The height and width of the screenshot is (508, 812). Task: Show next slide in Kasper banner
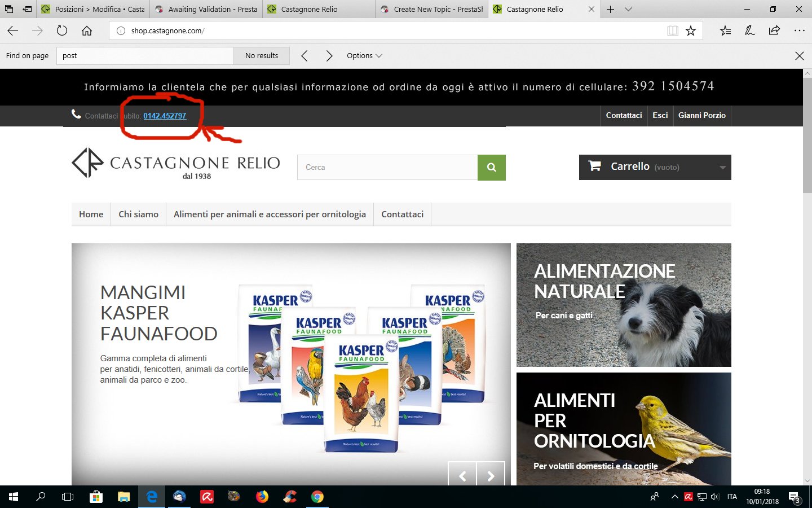491,475
